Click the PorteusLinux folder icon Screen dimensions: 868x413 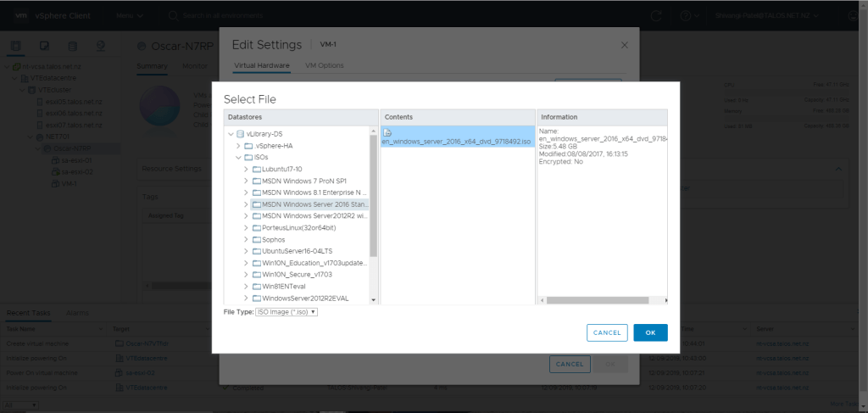coord(257,228)
